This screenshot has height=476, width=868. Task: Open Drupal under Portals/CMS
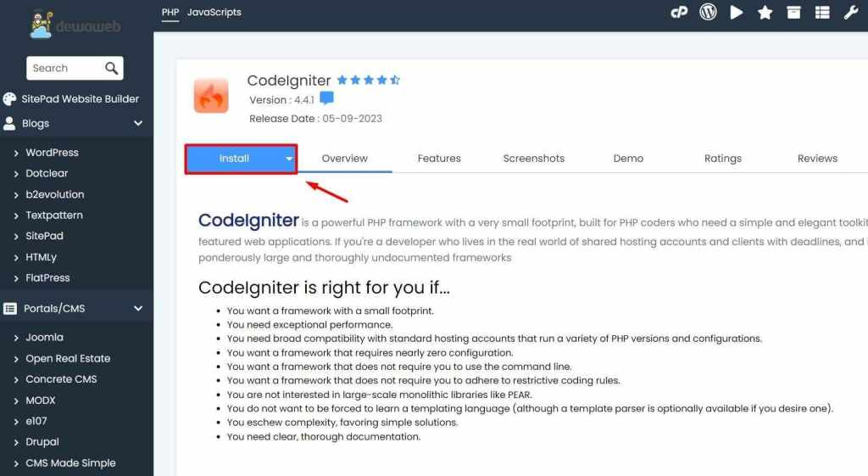[x=42, y=442]
